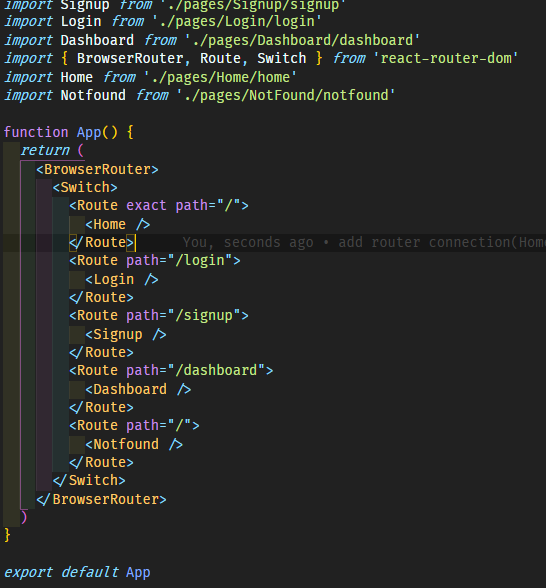The image size is (546, 588).
Task: Click the Dashboard identifier in import line
Action: [97, 40]
